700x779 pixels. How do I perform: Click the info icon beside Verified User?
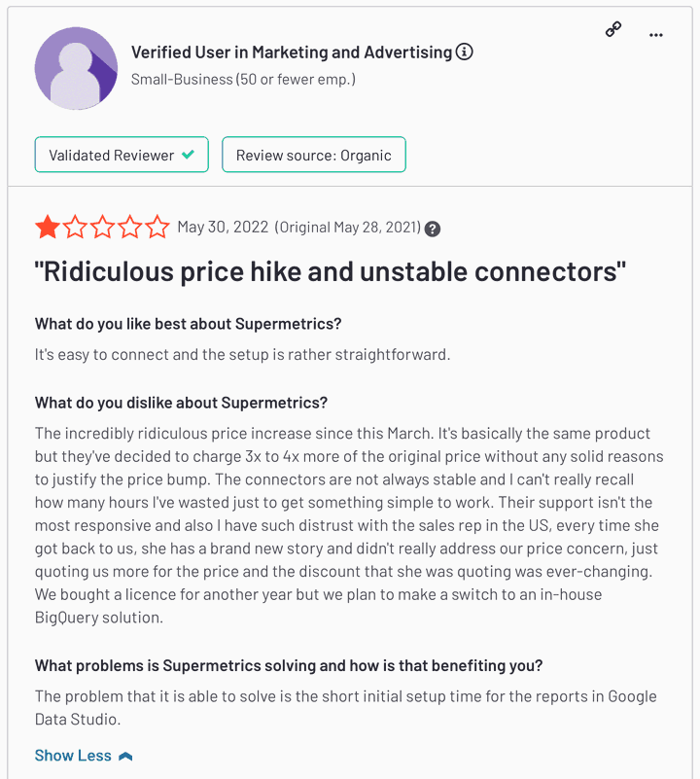click(x=464, y=52)
